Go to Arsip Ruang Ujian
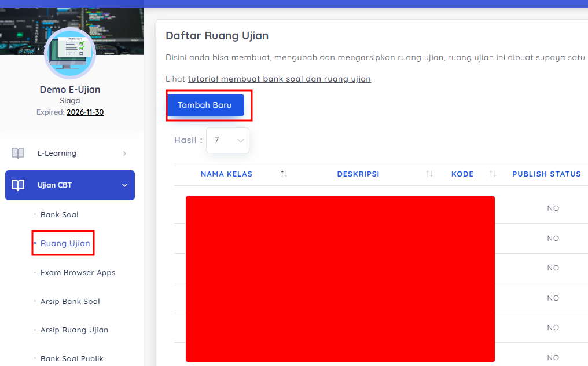588x366 pixels. coord(74,330)
